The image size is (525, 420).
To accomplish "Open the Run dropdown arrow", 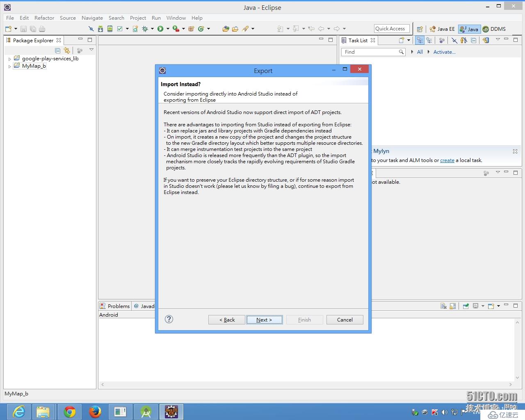I will coord(168,29).
